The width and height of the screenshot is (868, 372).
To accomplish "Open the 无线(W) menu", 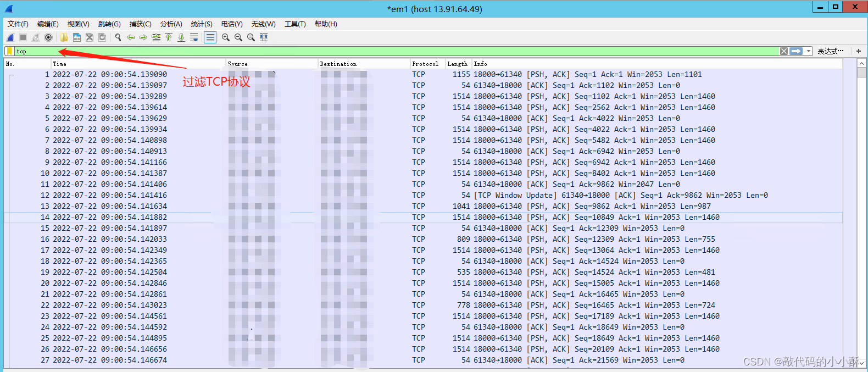I will pos(263,24).
